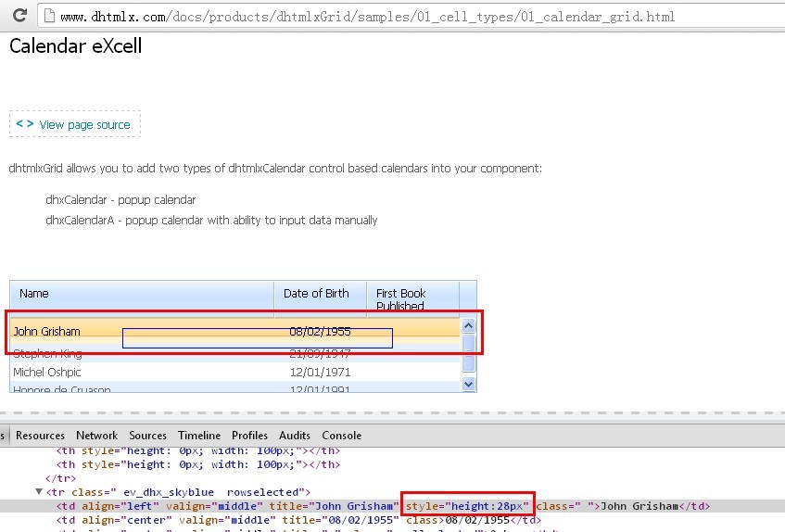Click the grid scrollbar up arrow

468,326
